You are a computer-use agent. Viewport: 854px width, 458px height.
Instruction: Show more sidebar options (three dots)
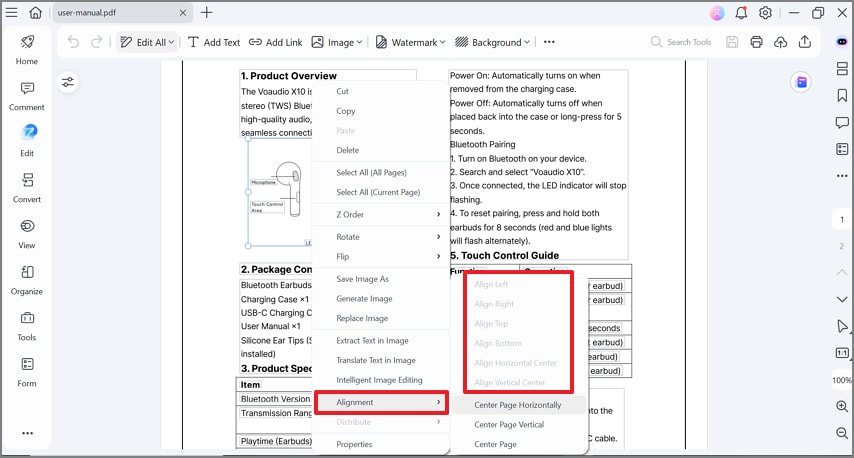[27, 433]
